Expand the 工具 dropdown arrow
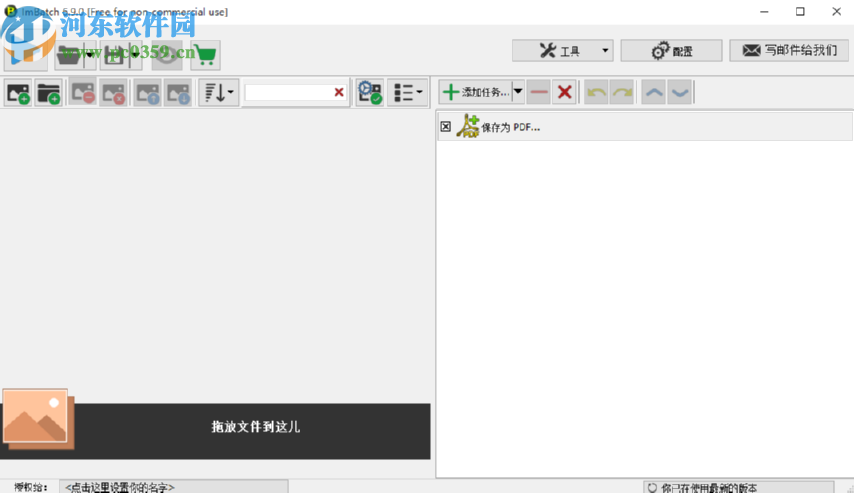Image resolution: width=854 pixels, height=493 pixels. (x=605, y=51)
